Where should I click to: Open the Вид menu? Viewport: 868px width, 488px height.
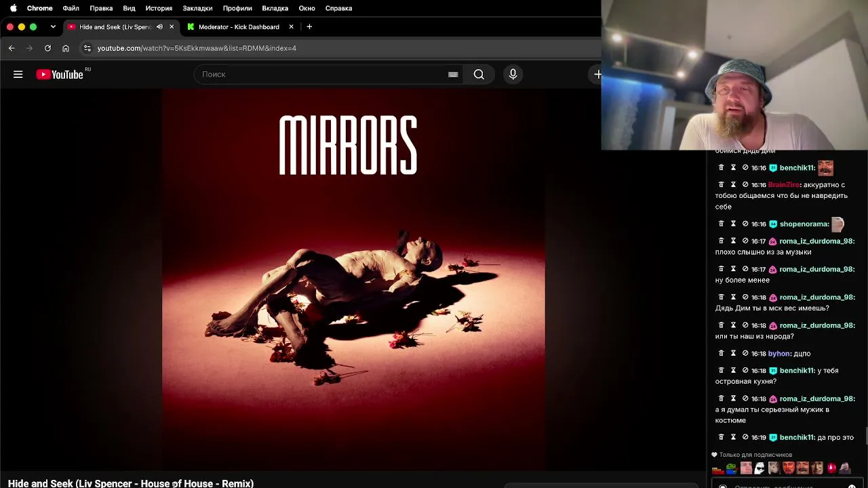[x=129, y=8]
